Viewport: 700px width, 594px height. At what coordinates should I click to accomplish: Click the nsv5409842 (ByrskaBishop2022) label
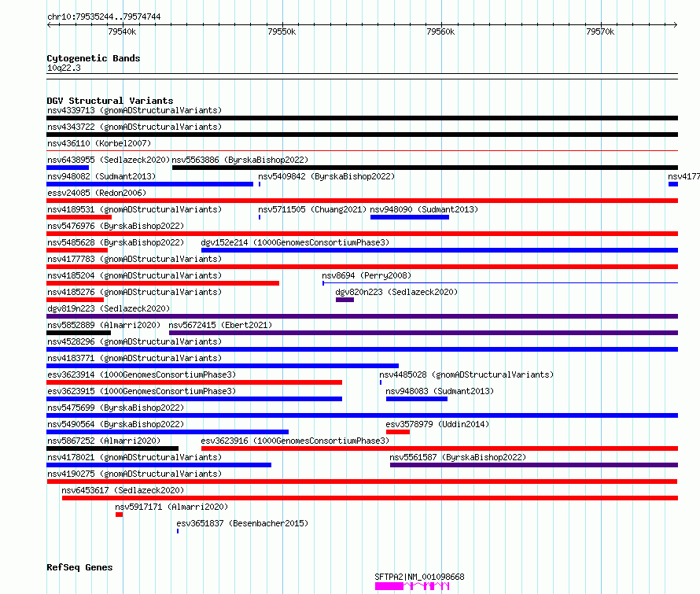[x=326, y=176]
